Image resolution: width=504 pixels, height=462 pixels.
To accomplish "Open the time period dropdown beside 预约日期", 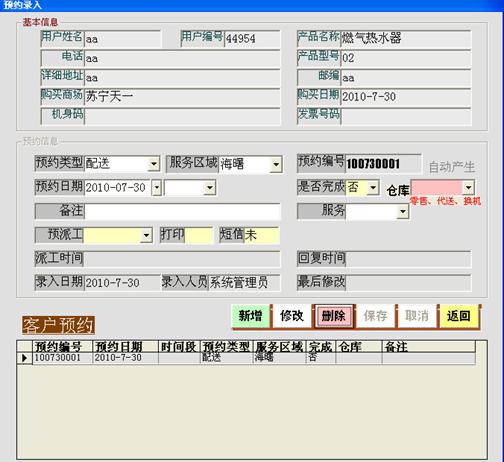I will point(210,188).
